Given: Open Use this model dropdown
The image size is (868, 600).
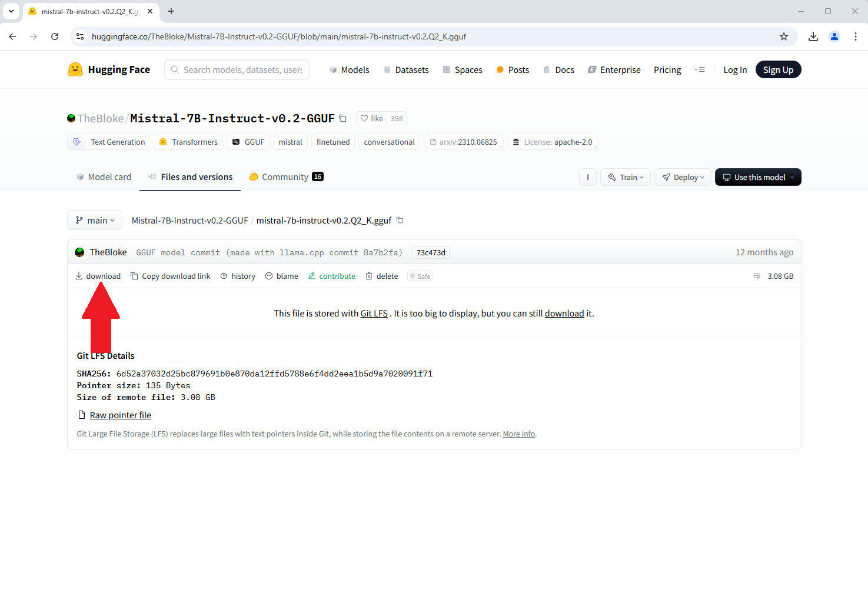Looking at the screenshot, I should point(758,177).
